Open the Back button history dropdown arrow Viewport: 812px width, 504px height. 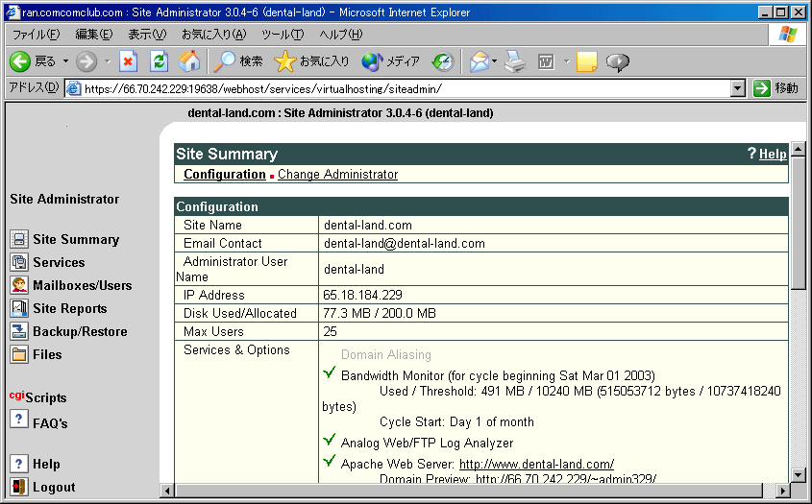[x=65, y=61]
